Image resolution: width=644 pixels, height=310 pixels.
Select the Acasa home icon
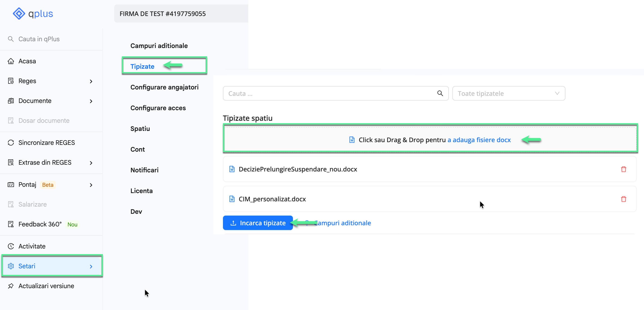pos(11,61)
